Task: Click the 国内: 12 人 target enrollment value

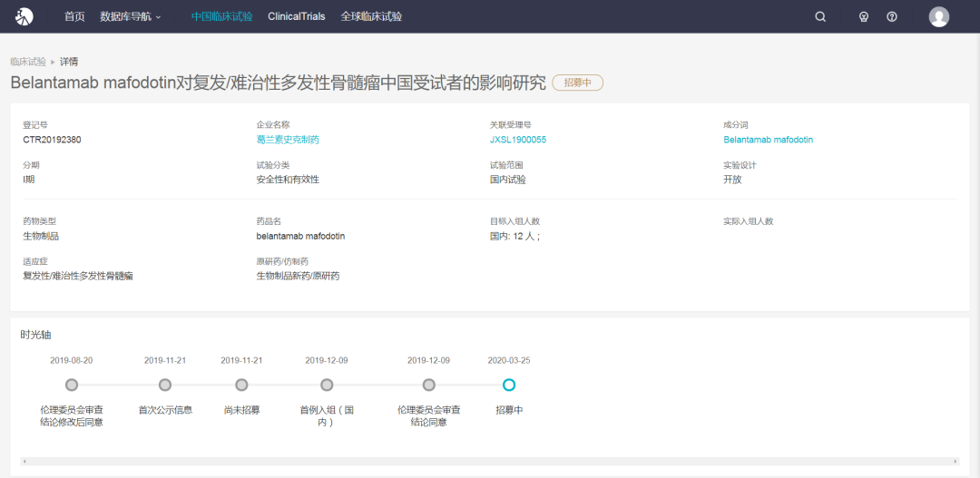Action: (x=515, y=236)
